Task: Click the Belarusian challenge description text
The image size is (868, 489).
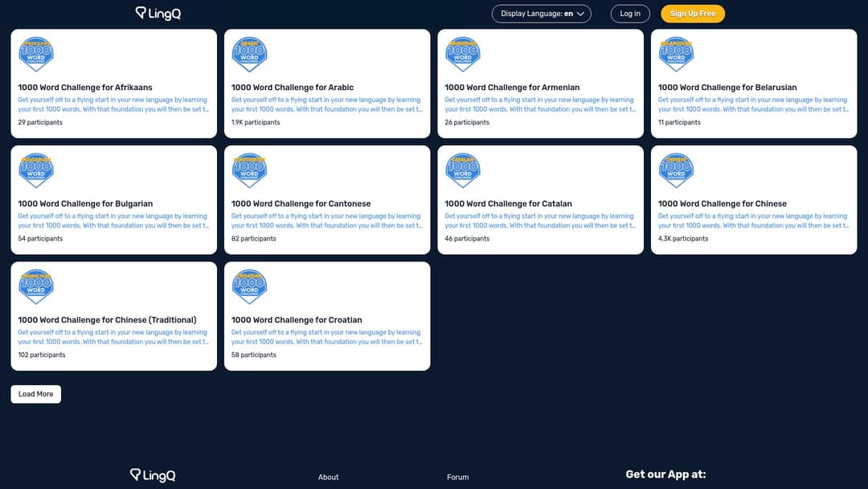Action: point(753,105)
